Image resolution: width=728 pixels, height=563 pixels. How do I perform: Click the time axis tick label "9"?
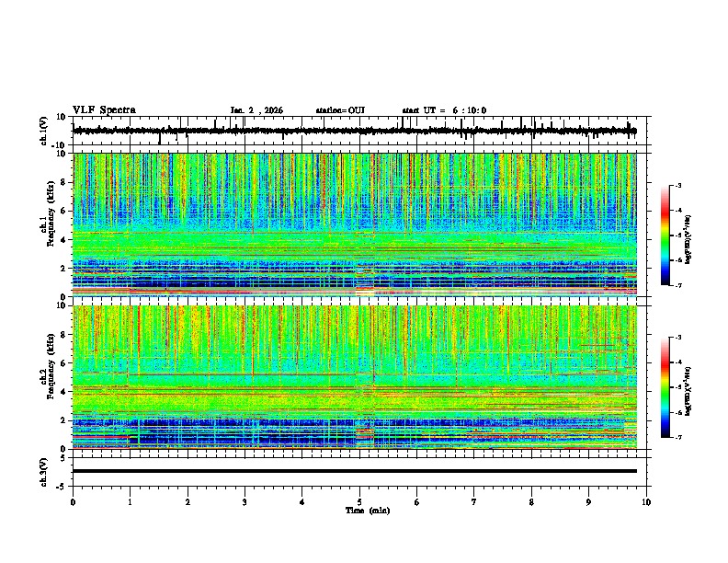(x=588, y=502)
